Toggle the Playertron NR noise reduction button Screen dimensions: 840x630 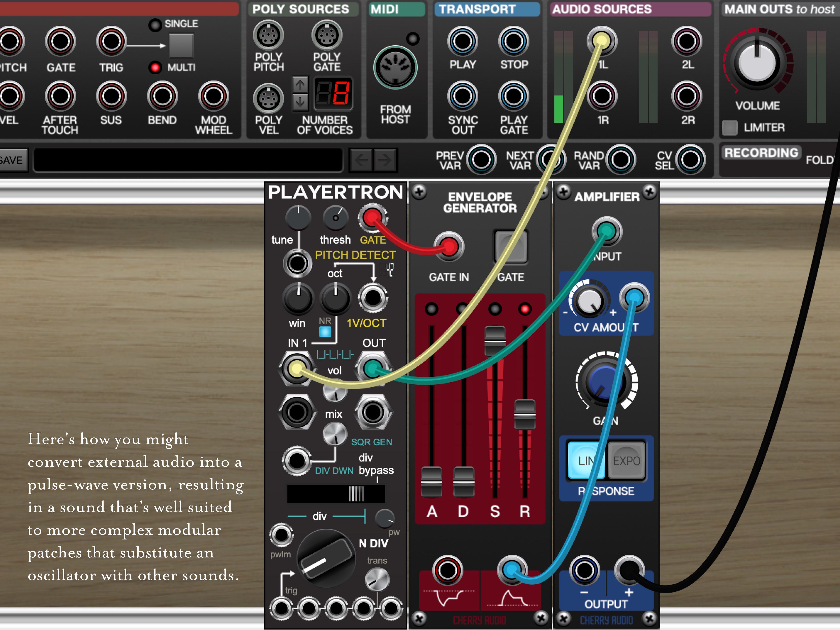pos(325,332)
